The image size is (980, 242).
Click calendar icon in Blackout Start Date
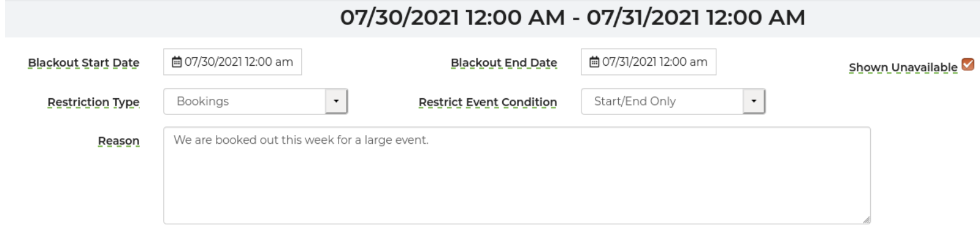(177, 62)
